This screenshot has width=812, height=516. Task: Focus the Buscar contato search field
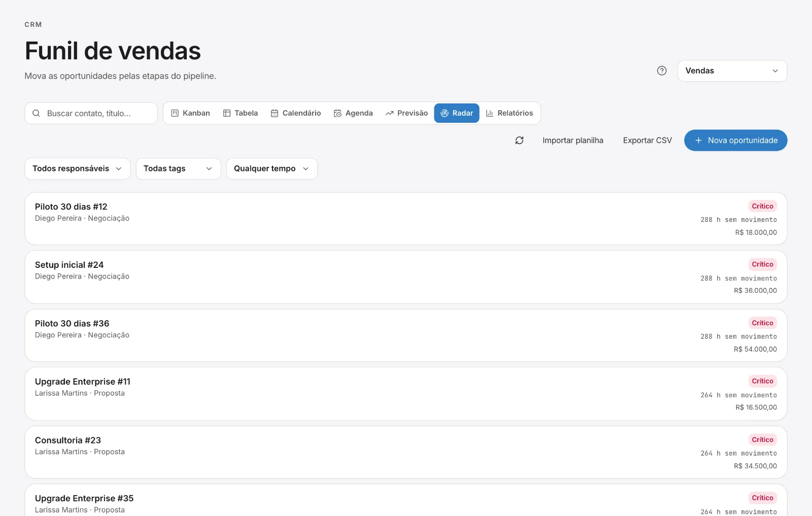click(91, 113)
